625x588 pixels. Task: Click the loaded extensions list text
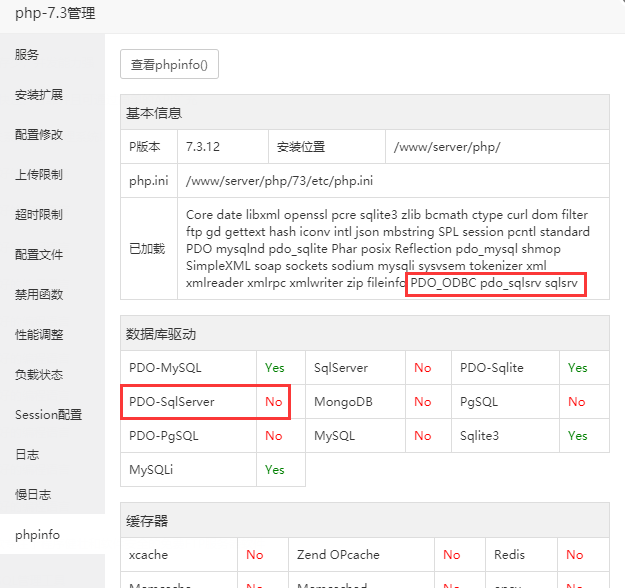point(387,249)
